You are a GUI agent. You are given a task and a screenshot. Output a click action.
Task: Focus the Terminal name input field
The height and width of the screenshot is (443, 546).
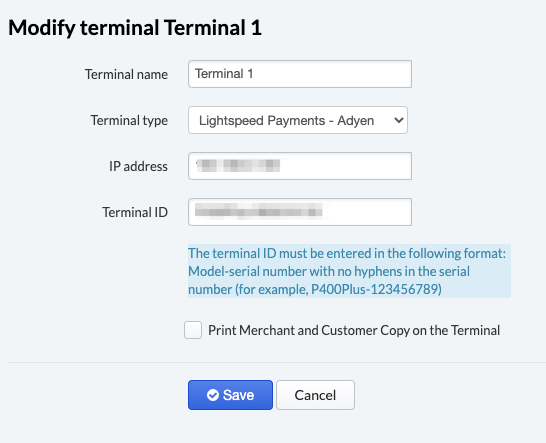point(300,74)
